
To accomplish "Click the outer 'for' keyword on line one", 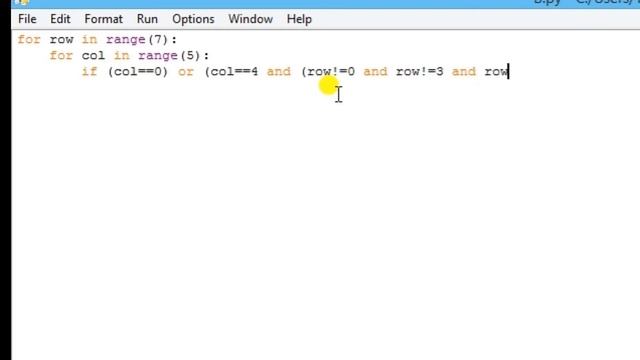I will pos(29,40).
